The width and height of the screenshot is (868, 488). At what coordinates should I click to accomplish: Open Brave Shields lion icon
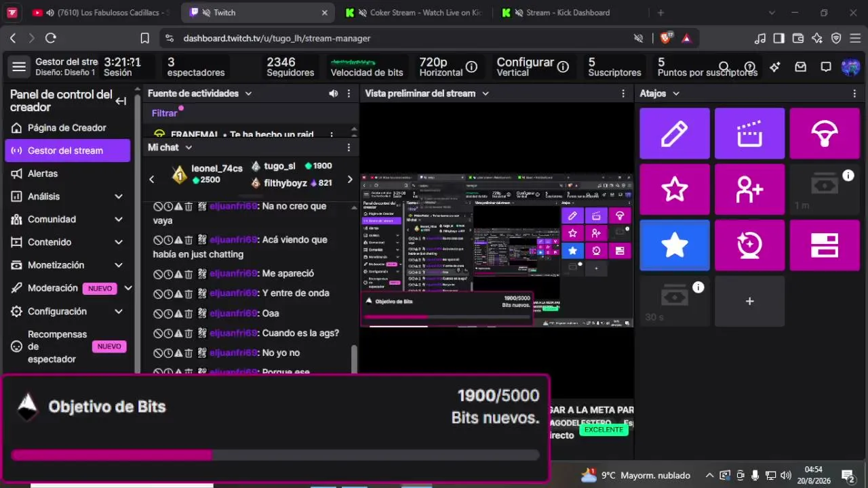[665, 38]
